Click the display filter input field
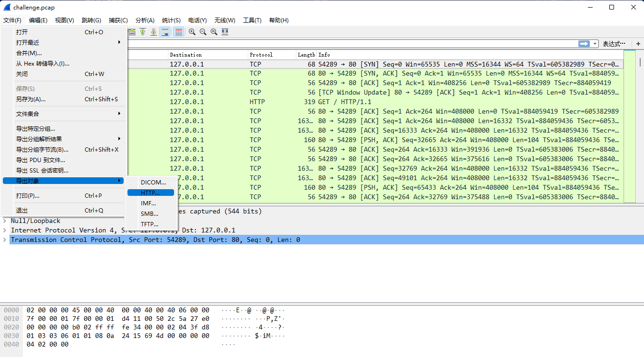The height and width of the screenshot is (357, 644). coord(352,44)
